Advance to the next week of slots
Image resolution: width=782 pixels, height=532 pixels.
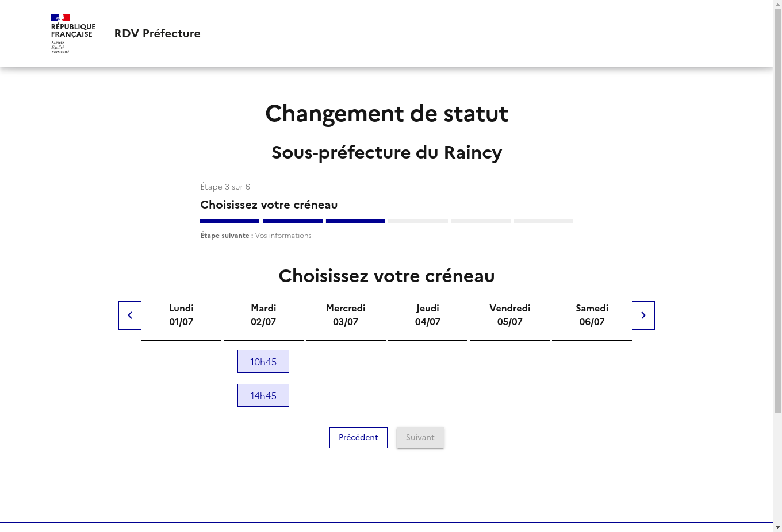pyautogui.click(x=643, y=315)
